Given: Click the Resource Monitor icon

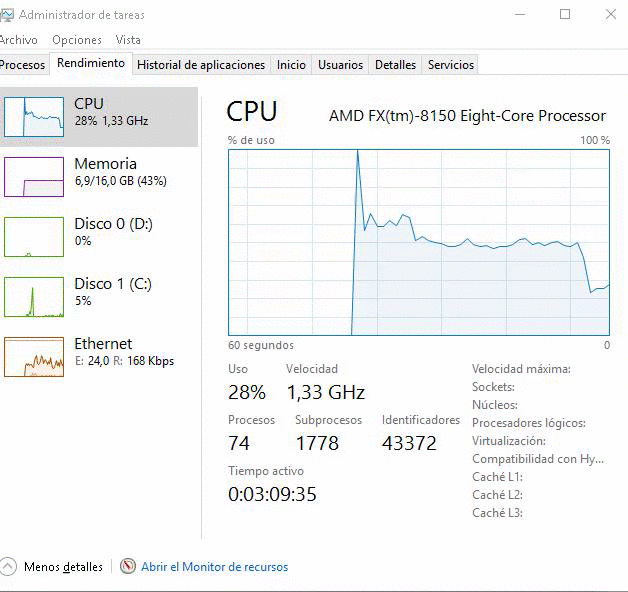Looking at the screenshot, I should [128, 567].
